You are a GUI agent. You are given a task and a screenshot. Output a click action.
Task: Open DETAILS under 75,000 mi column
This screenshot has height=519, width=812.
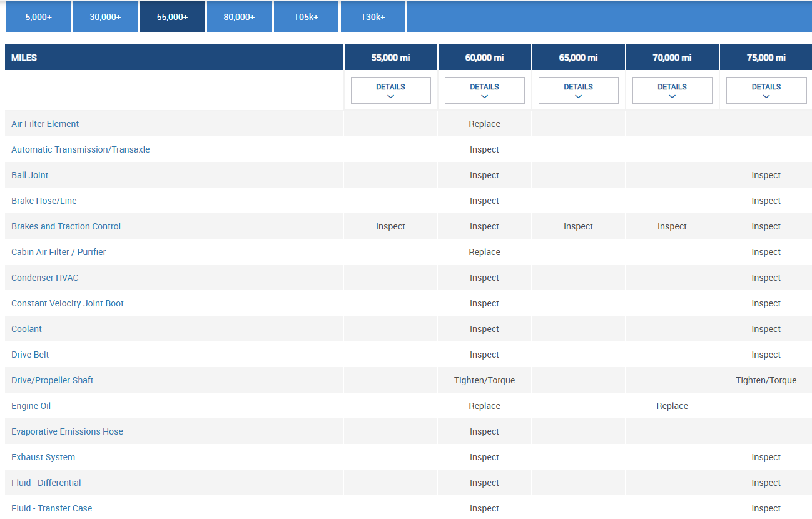coord(766,90)
